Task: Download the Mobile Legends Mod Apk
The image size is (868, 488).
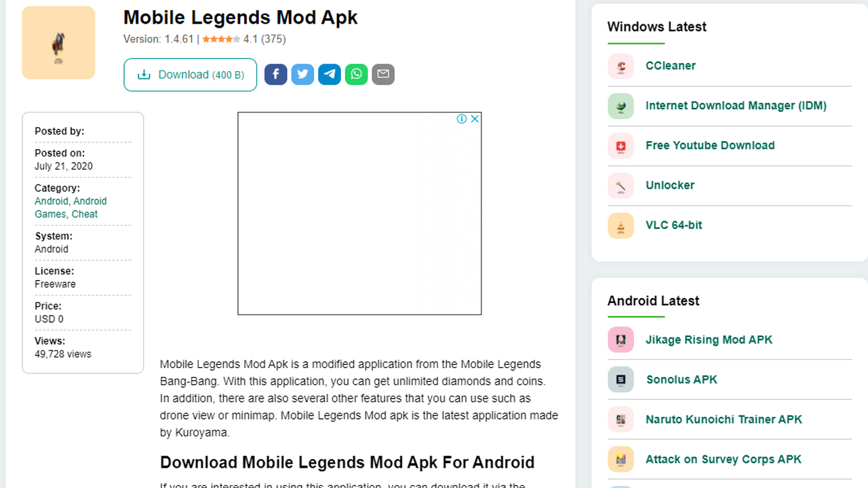Action: [x=190, y=75]
